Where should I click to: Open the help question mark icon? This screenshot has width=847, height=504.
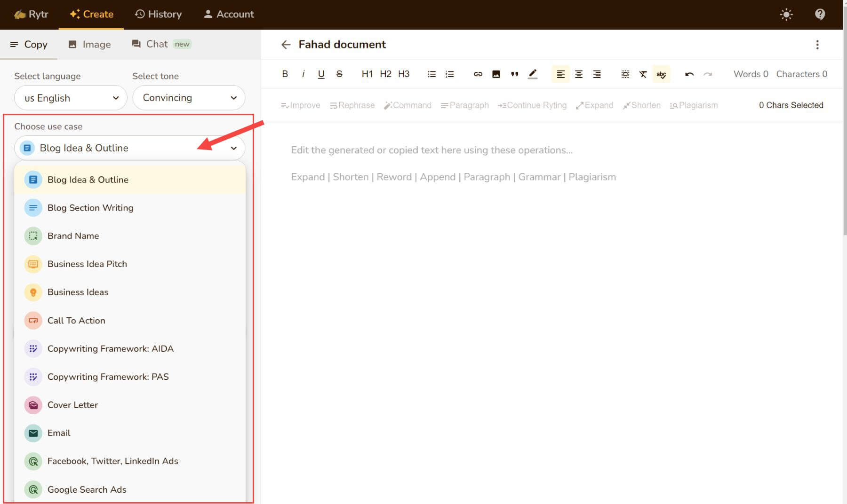pyautogui.click(x=820, y=14)
